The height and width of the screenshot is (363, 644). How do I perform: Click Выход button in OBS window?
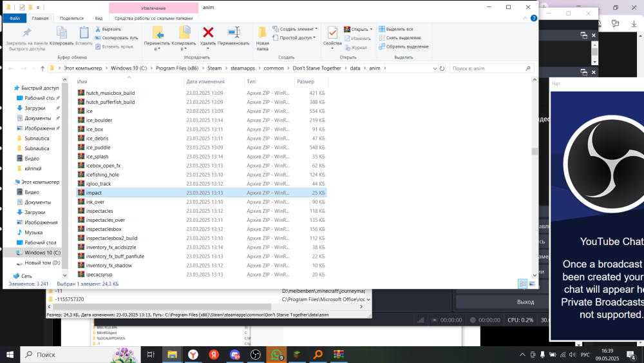[x=526, y=302]
